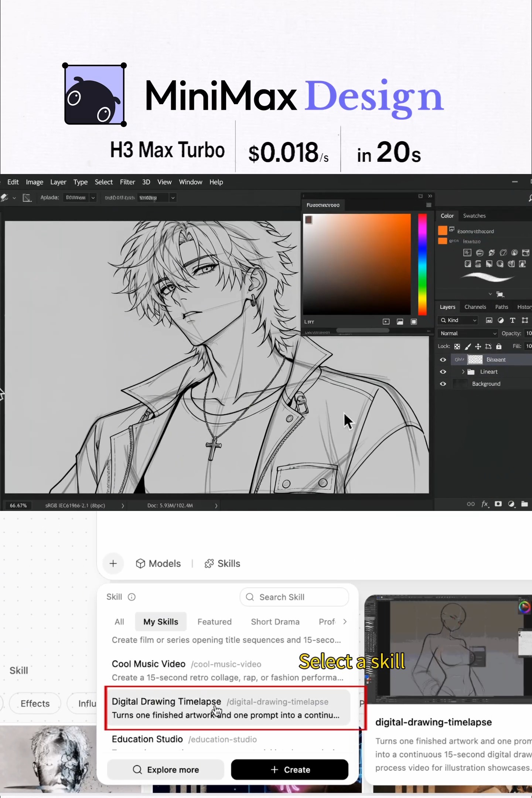Open the Kind layer filter dropdown

[x=458, y=320]
